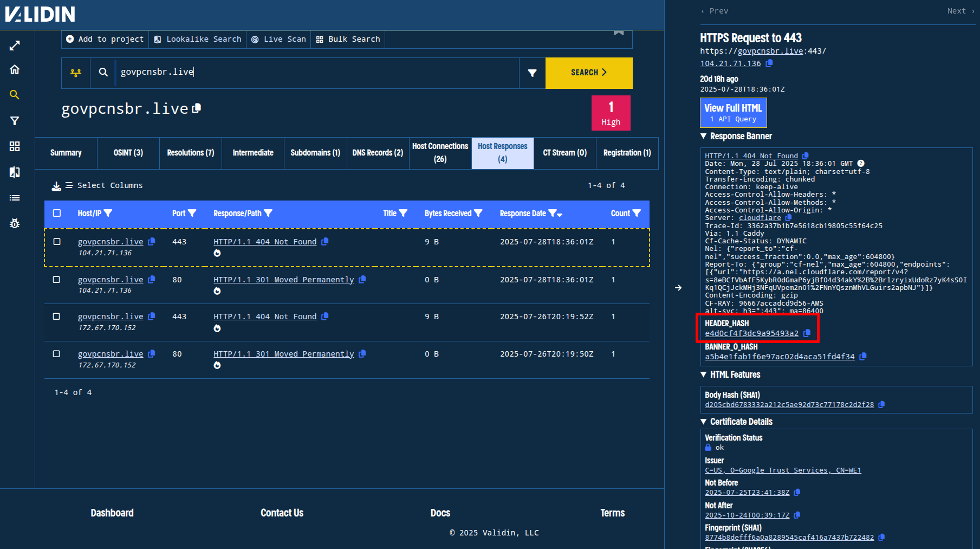Collapse the Response Banner section
Image resolution: width=980 pixels, height=549 pixels.
[x=704, y=137]
